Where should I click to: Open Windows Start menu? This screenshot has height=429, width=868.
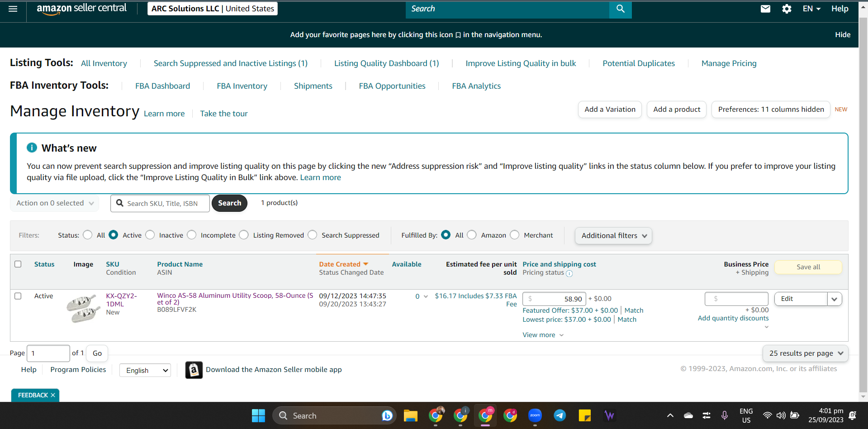tap(258, 415)
